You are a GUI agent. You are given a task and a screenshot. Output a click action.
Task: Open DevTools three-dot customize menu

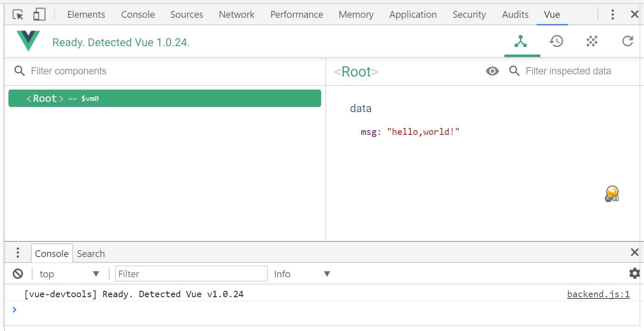pyautogui.click(x=612, y=15)
